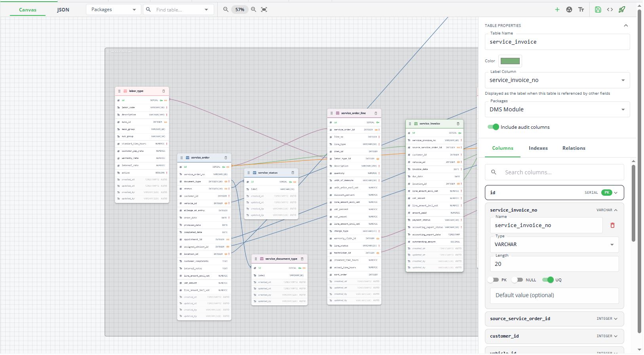Switch to the Canvas tab

pos(28,10)
